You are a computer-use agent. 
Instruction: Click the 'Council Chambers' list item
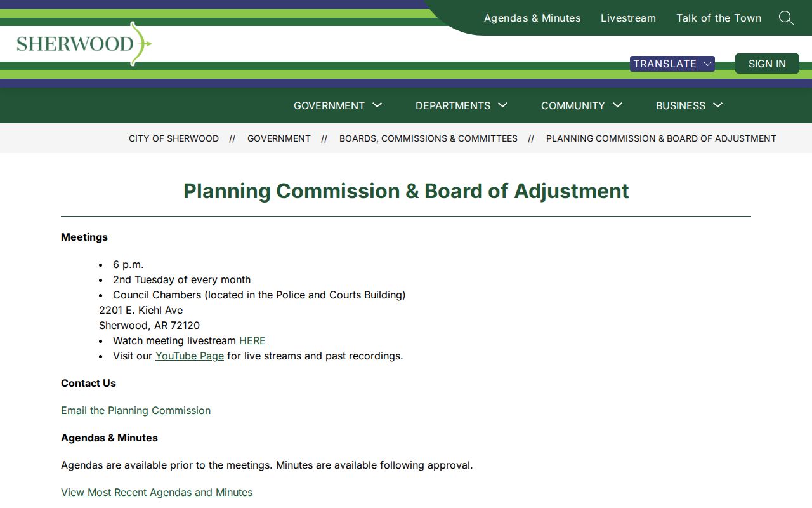pos(259,295)
